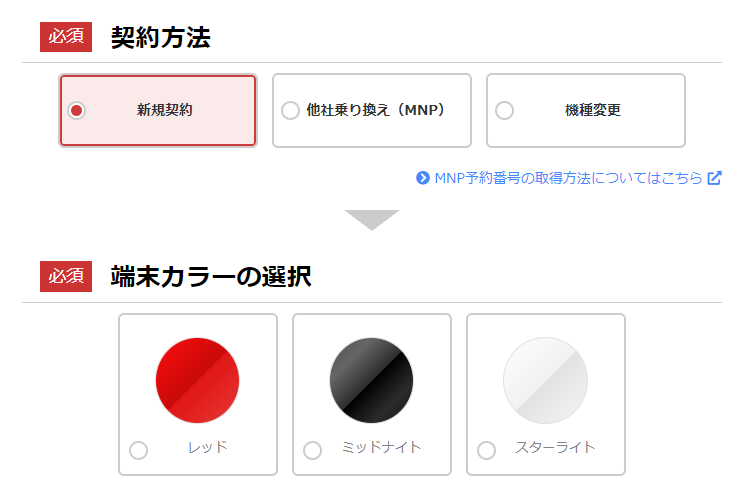Screen dimensions: 756x504
Task: Click the レッド label text
Action: point(207,447)
